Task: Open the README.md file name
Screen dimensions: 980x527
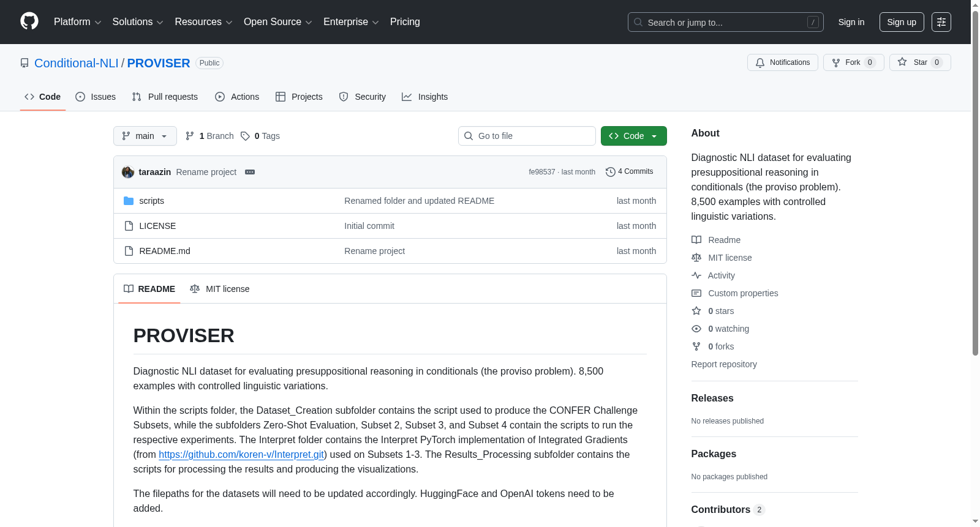Action: [x=165, y=251]
